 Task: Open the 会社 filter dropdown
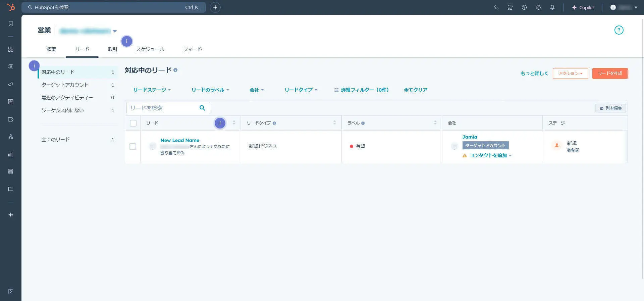(257, 90)
